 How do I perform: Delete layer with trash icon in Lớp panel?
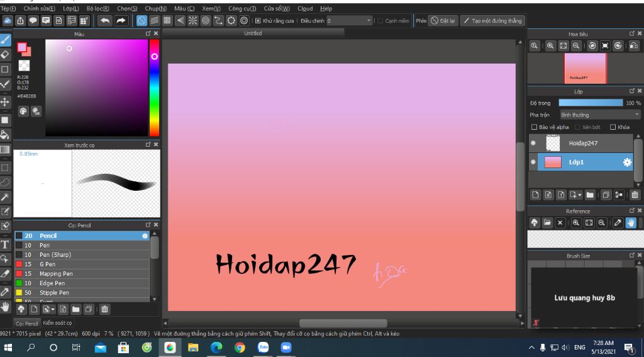(635, 195)
